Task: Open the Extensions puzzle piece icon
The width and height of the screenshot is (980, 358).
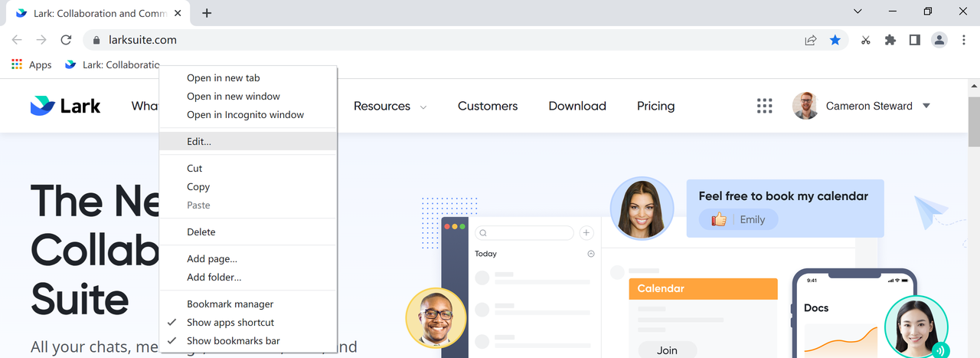Action: [x=890, y=40]
